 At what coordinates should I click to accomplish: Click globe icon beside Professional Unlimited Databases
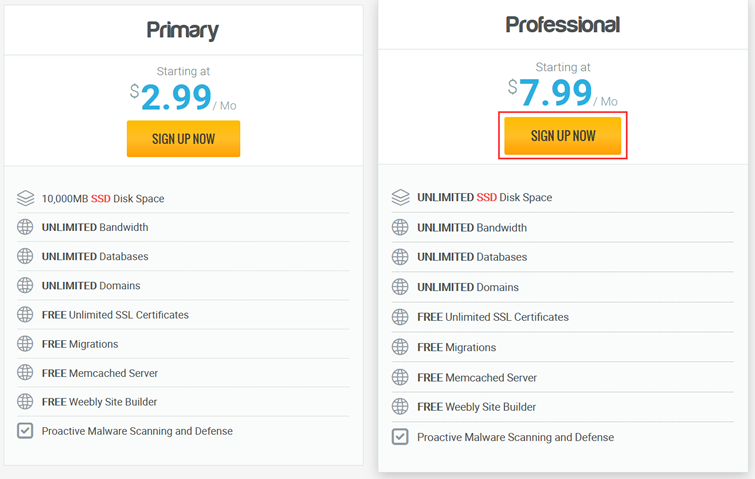(x=400, y=257)
